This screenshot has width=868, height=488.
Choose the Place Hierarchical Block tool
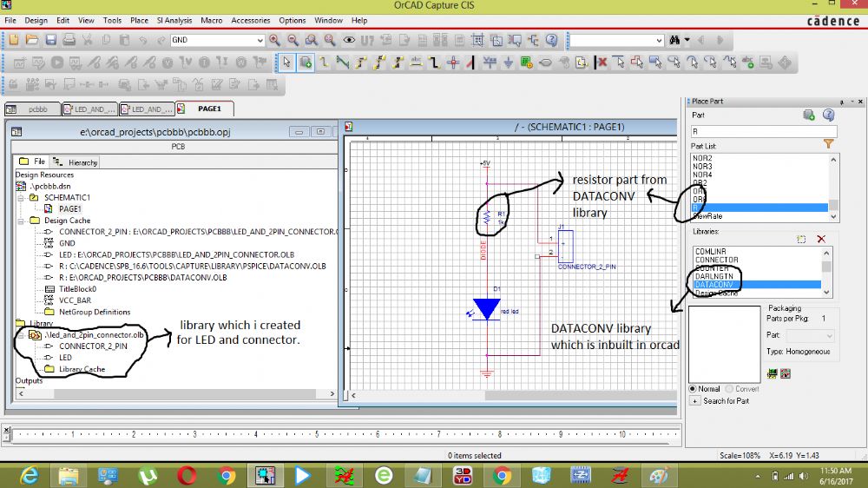527,63
